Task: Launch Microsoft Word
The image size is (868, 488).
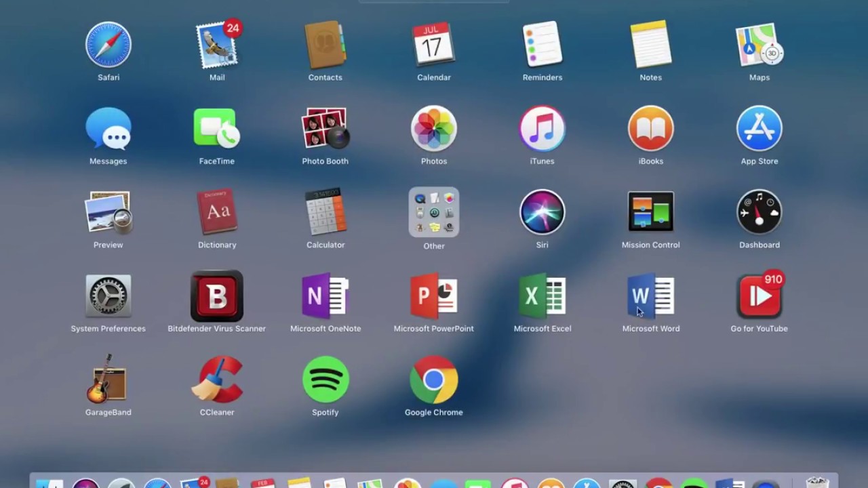Action: coord(651,297)
